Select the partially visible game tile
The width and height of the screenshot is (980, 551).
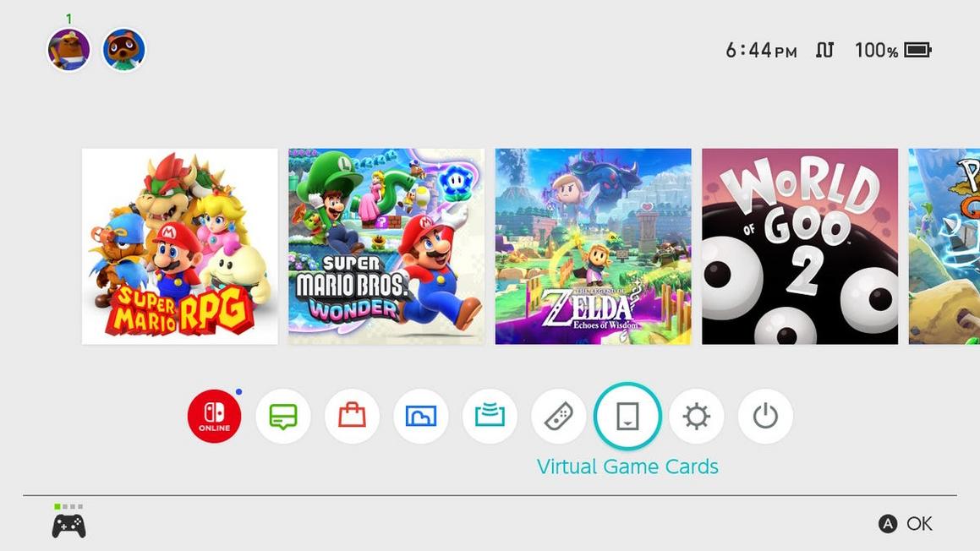pos(944,246)
